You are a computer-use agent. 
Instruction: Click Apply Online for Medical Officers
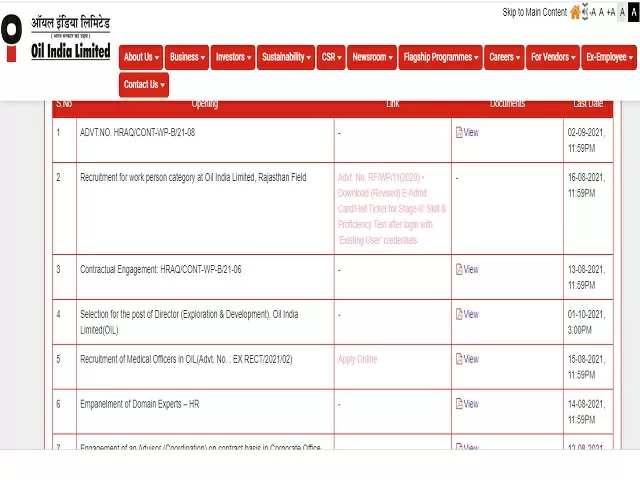[x=358, y=359]
